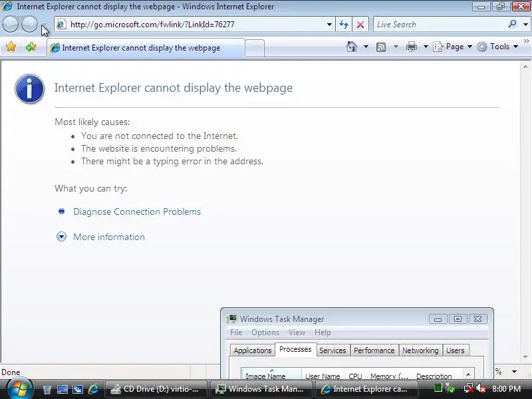Click the page scrollbar up arrow
This screenshot has height=399, width=532.
525,67
